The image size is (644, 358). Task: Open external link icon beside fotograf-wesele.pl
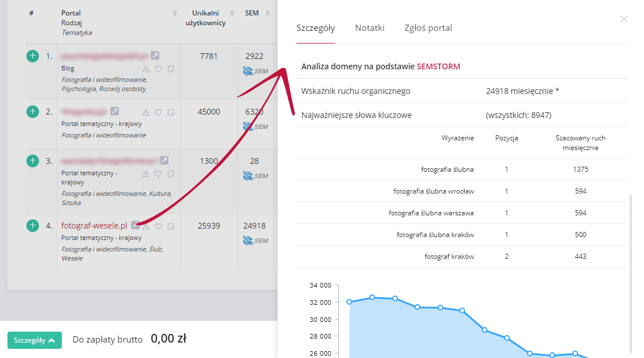point(135,225)
